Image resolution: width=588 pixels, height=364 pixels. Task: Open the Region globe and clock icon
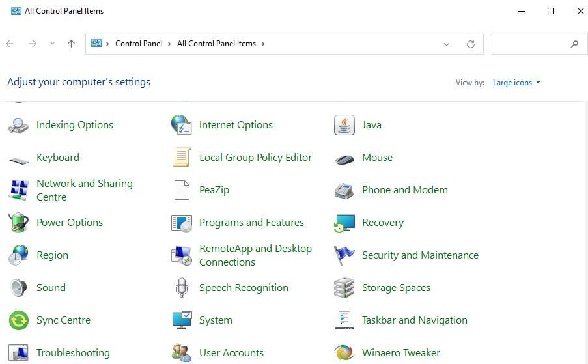pos(18,255)
